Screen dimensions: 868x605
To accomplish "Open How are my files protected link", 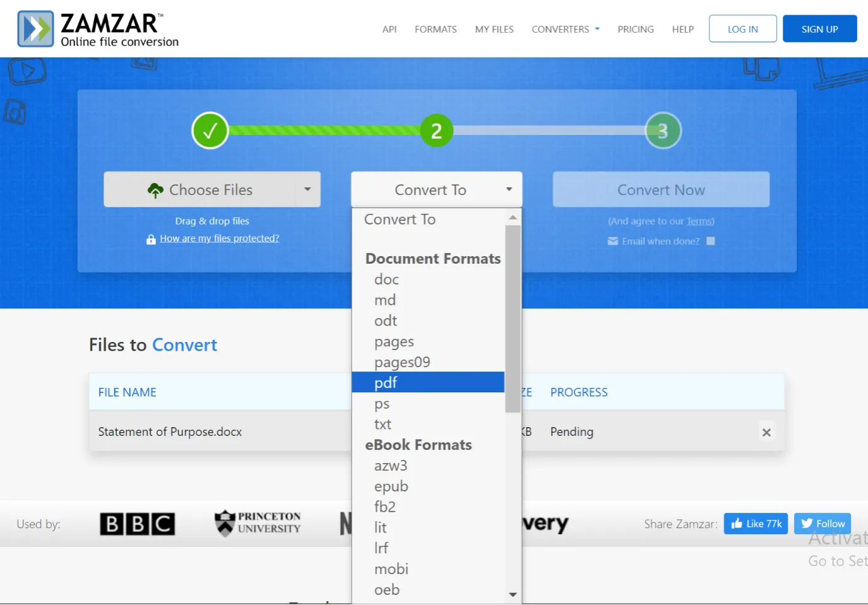I will click(219, 238).
